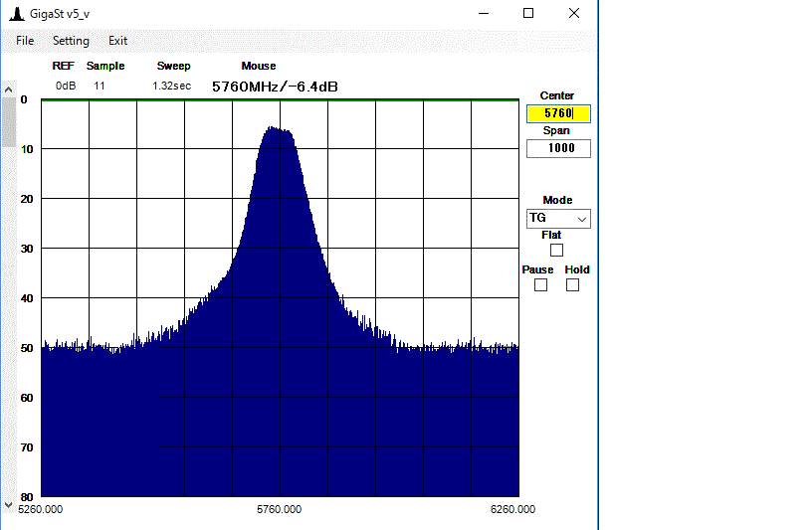Click the Center frequency field with 5760
812x530 pixels.
[x=557, y=113]
